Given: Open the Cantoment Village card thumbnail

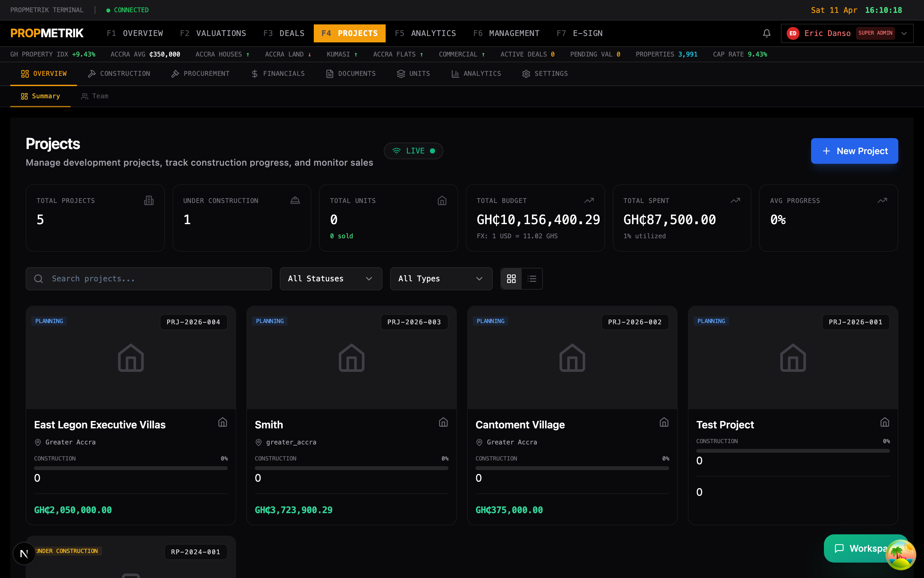Looking at the screenshot, I should coord(572,357).
